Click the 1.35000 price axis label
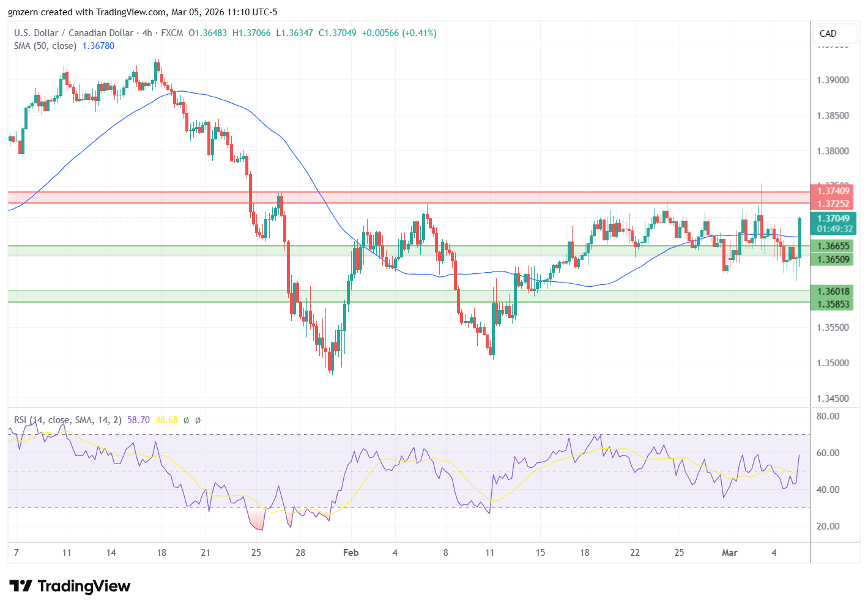Image resolution: width=868 pixels, height=609 pixels. [x=833, y=363]
